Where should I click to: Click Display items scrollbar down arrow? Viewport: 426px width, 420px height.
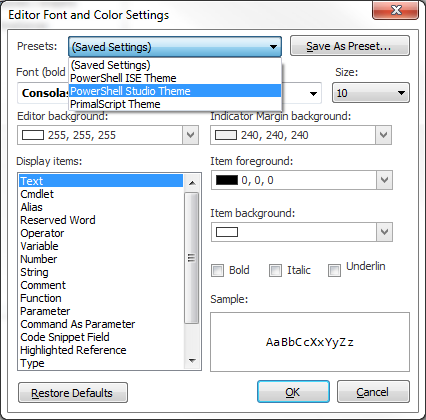192,361
